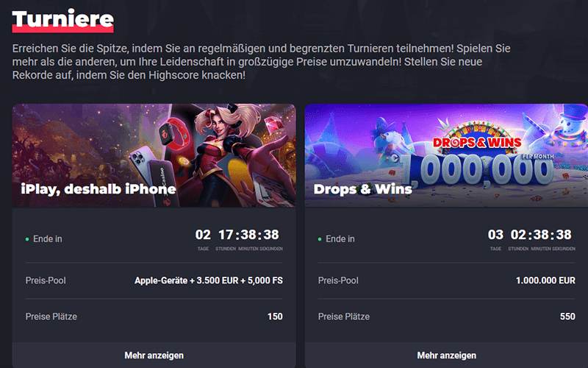Screen dimensions: 588x368
Task: Click the green status dot in Drops & Wins card
Action: point(320,239)
